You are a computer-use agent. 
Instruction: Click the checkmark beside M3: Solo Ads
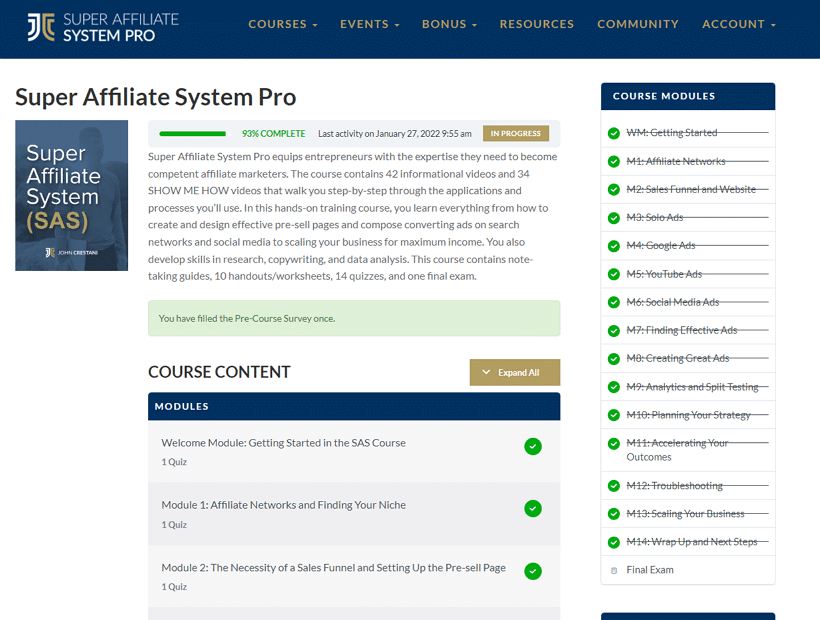click(614, 217)
